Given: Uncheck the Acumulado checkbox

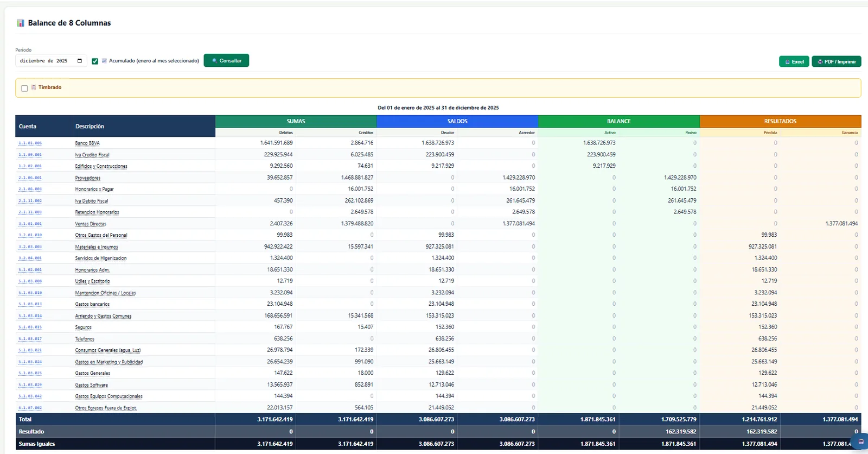Looking at the screenshot, I should point(95,61).
